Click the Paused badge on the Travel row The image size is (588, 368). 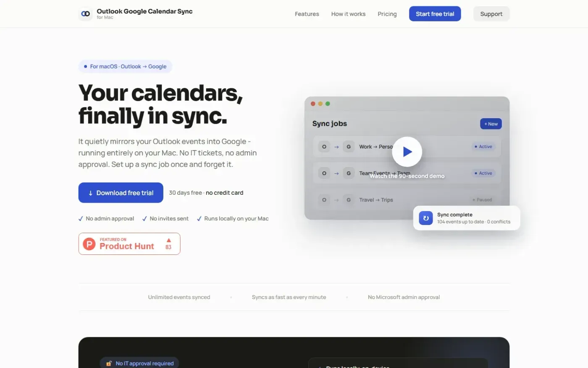[x=482, y=200]
